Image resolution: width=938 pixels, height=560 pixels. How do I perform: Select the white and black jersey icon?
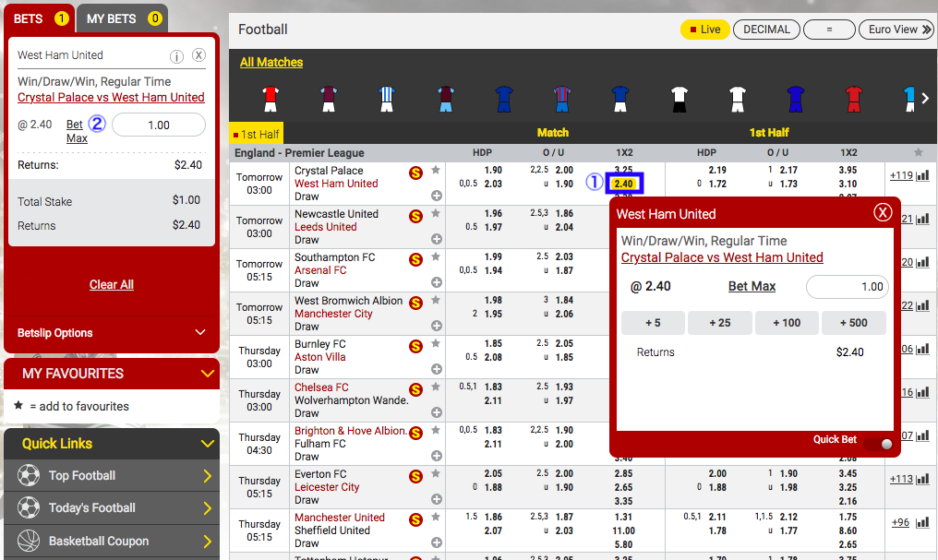click(679, 100)
